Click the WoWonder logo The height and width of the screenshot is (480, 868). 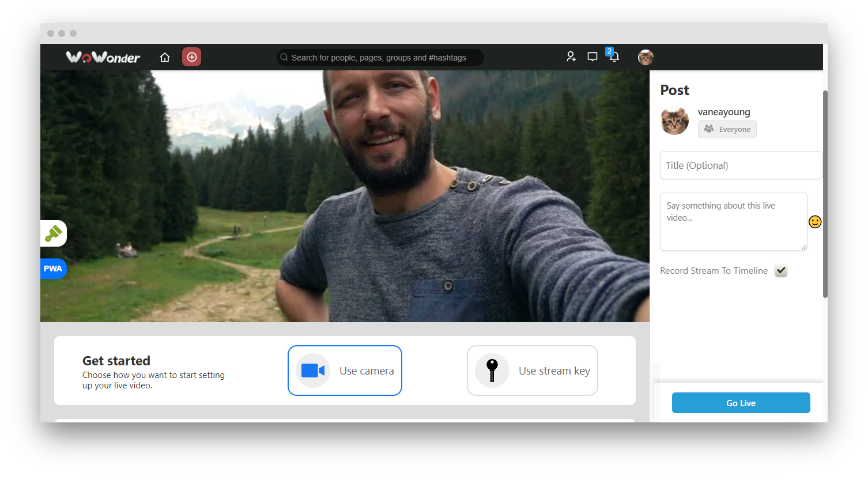pyautogui.click(x=103, y=57)
